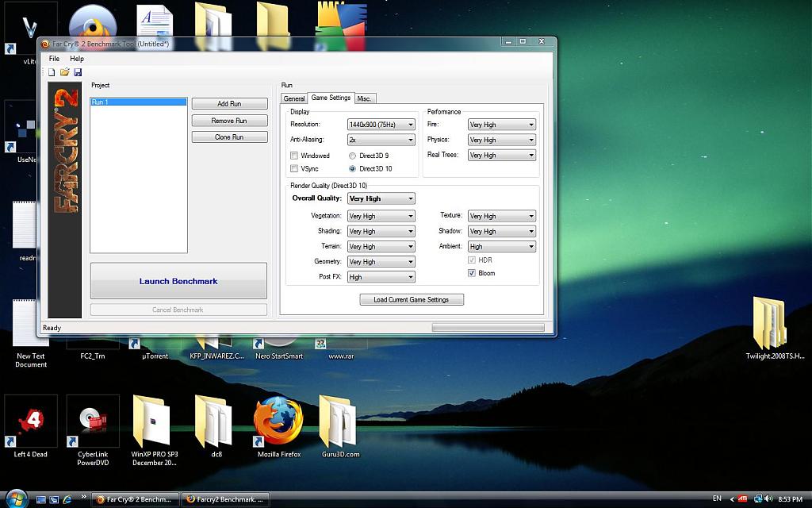Click the Save project floppy icon

tap(78, 72)
